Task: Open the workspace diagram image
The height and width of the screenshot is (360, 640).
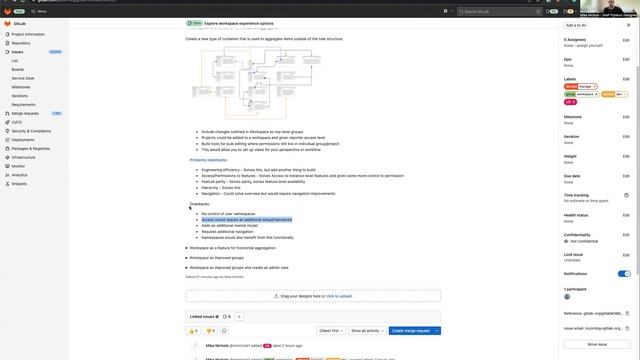Action: pos(256,83)
